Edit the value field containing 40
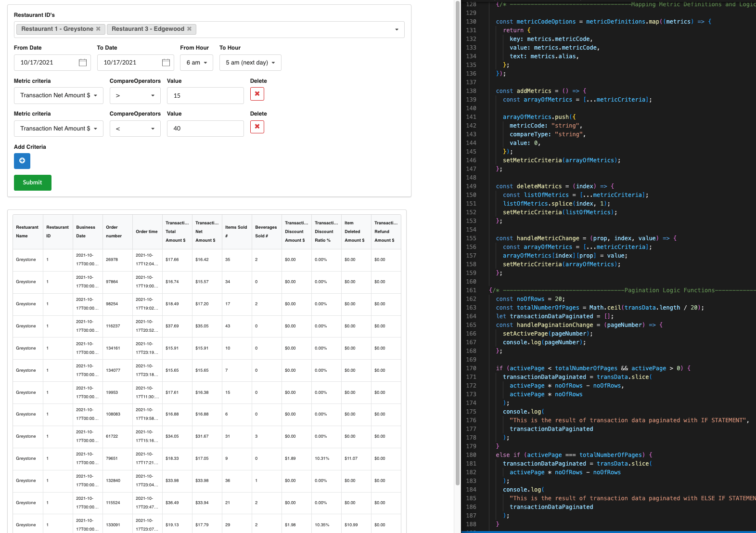Viewport: 756px width, 533px height. [205, 129]
